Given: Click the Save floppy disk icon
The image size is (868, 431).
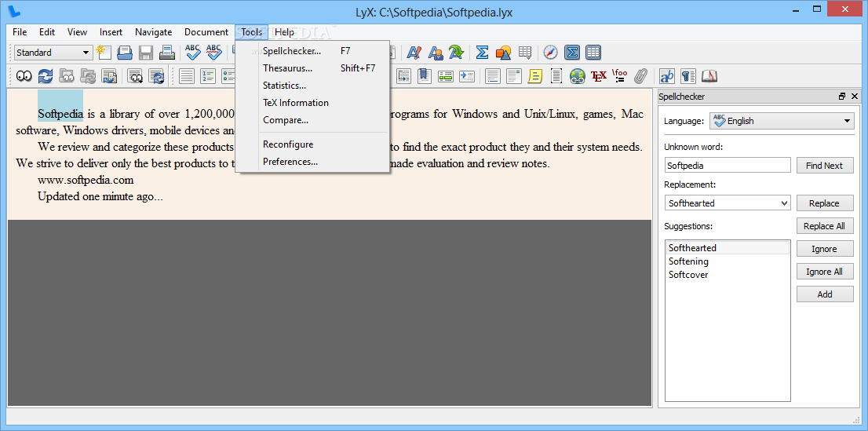Looking at the screenshot, I should pyautogui.click(x=146, y=53).
